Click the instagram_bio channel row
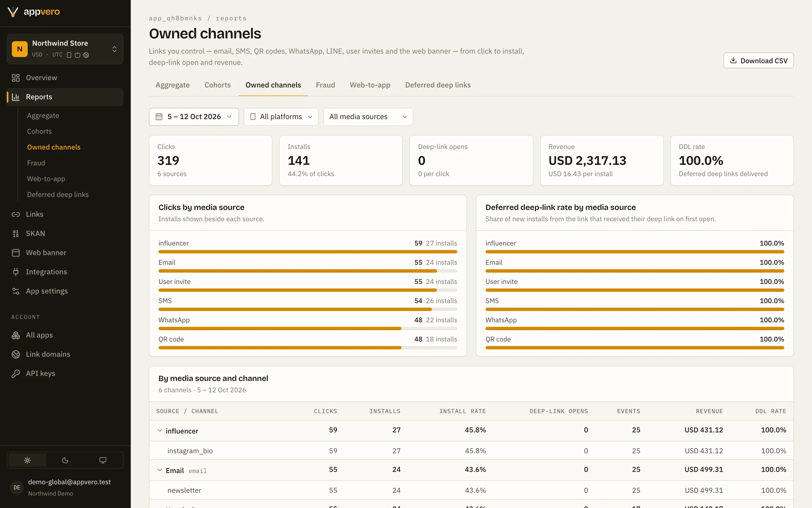 (471, 450)
